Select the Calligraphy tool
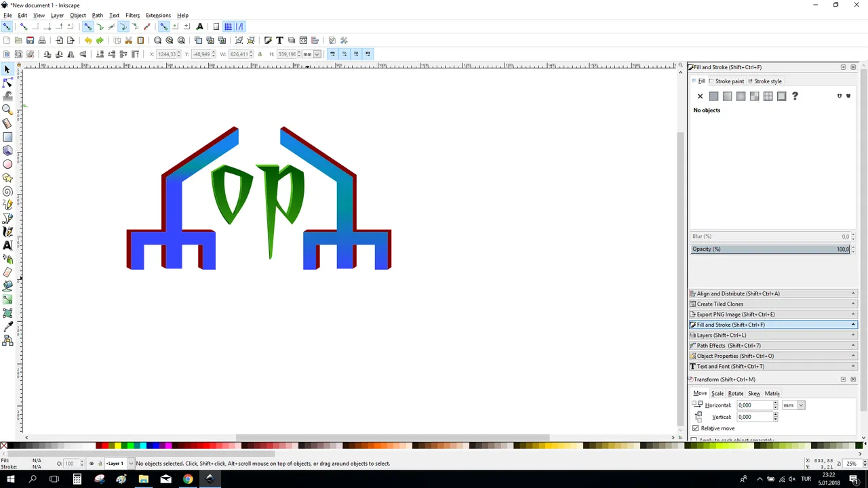 [x=7, y=232]
